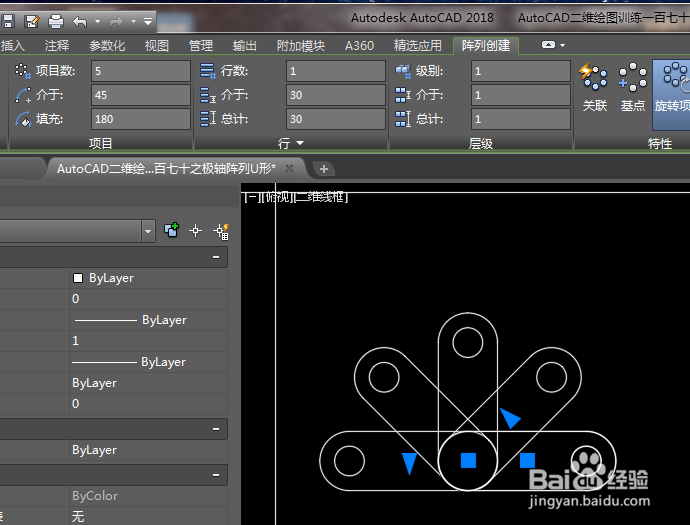Viewport: 690px width, 525px height.
Task: Open the 附加模块 ribbon tab
Action: coord(301,45)
